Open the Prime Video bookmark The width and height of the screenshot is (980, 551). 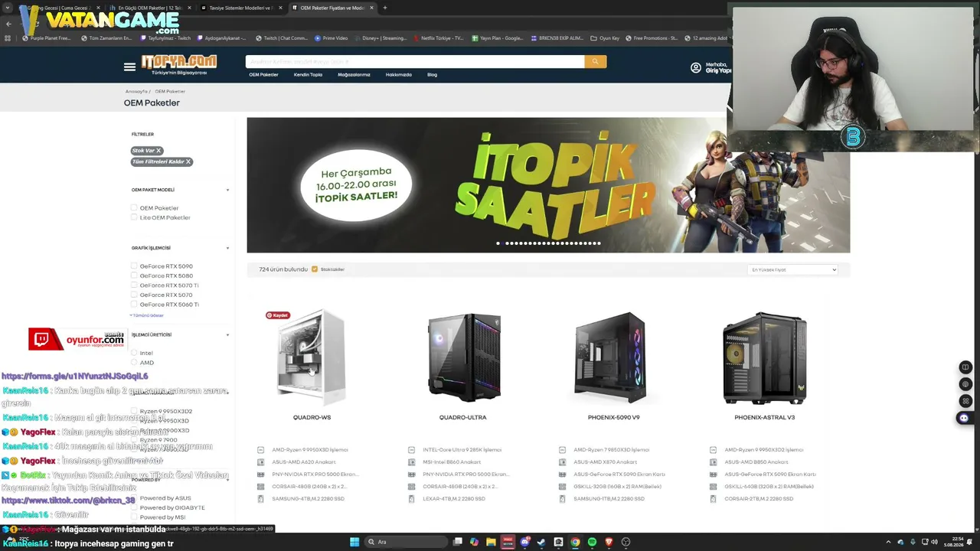[x=332, y=37]
